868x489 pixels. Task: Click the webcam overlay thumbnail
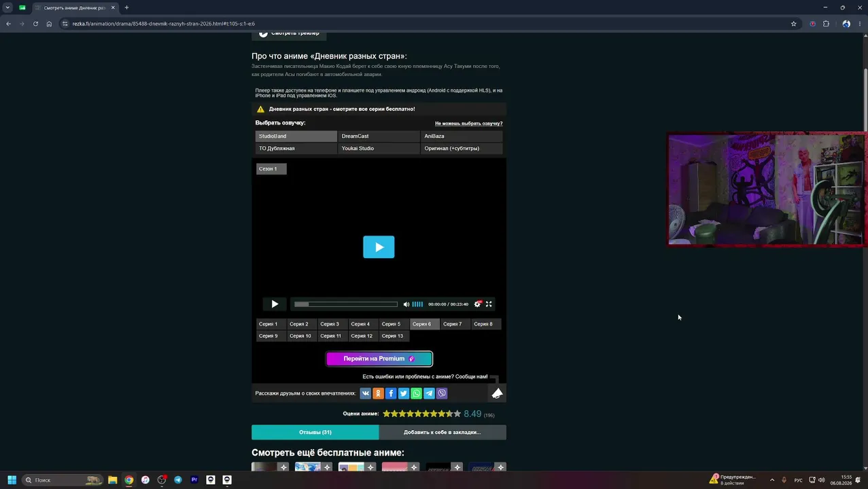(x=767, y=189)
